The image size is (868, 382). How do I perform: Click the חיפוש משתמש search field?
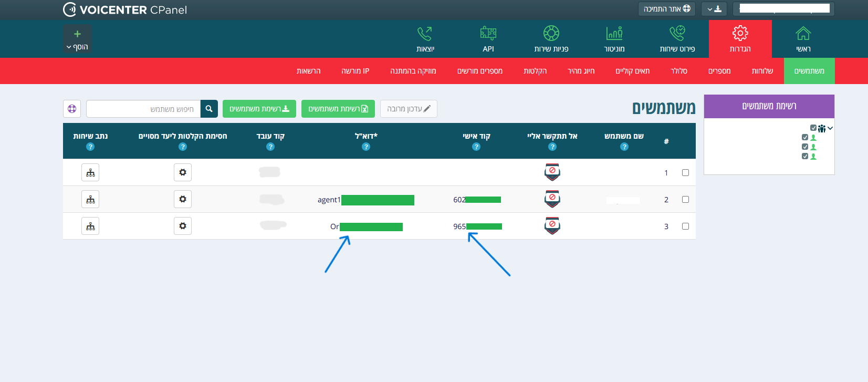coord(143,109)
